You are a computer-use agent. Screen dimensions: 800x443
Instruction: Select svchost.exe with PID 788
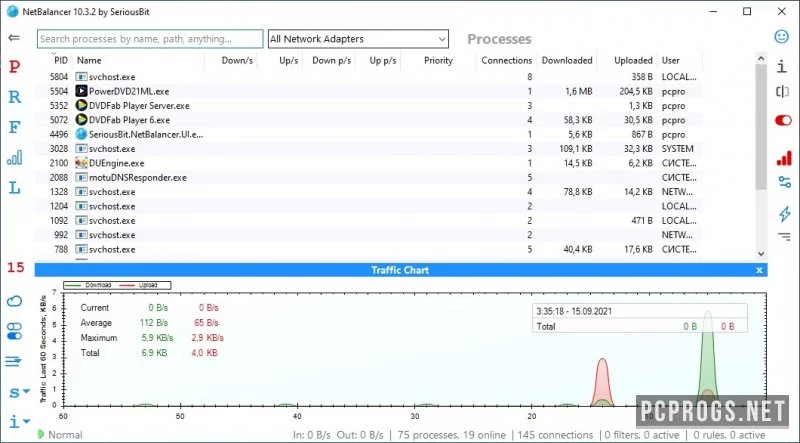(x=368, y=249)
